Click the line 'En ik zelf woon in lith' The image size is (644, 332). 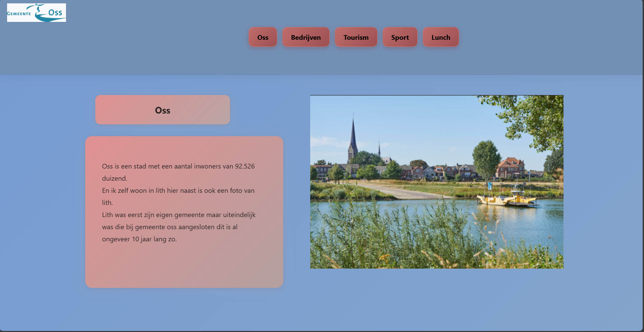178,190
